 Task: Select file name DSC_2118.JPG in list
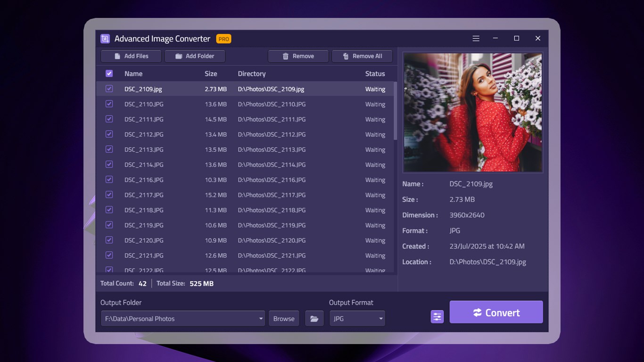tap(144, 210)
